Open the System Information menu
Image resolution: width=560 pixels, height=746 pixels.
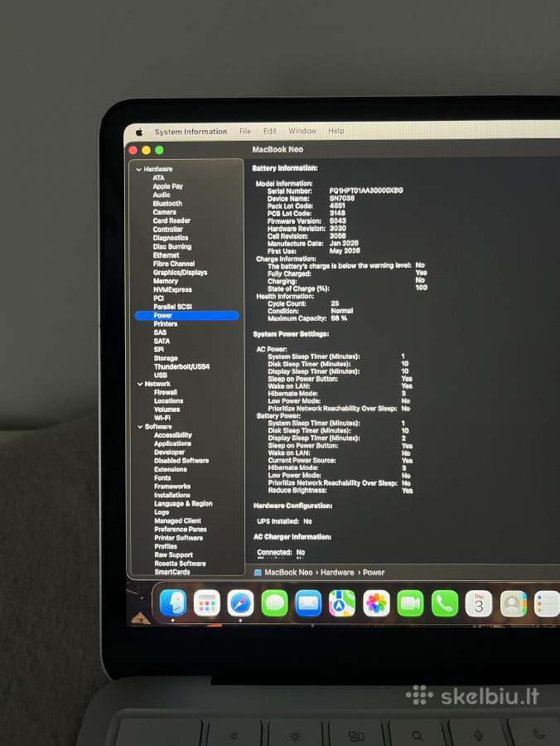pos(191,131)
